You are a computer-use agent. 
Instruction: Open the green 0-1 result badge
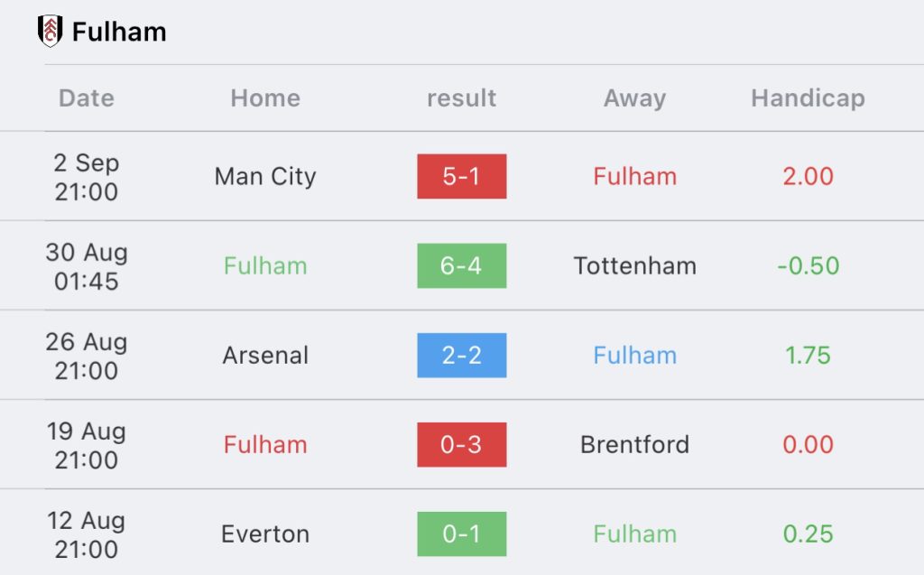tap(461, 534)
